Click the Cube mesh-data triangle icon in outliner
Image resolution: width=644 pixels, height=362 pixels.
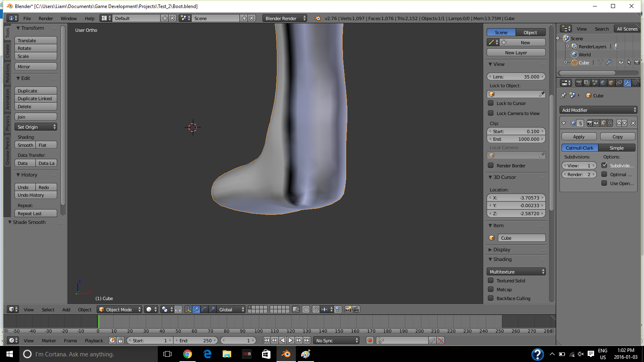tap(601, 62)
